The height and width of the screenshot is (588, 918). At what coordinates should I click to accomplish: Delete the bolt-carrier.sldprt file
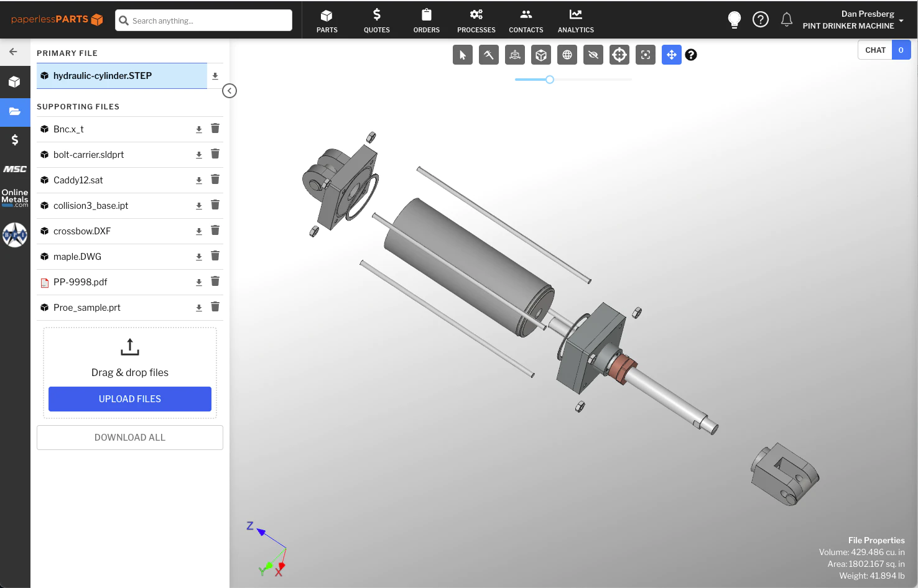tap(215, 154)
